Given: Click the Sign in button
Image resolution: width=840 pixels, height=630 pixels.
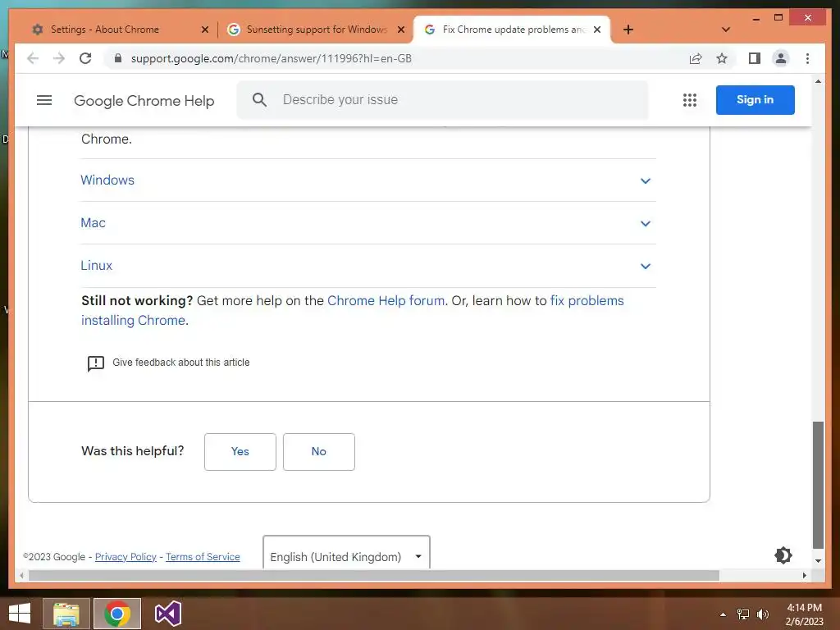Looking at the screenshot, I should coord(755,99).
